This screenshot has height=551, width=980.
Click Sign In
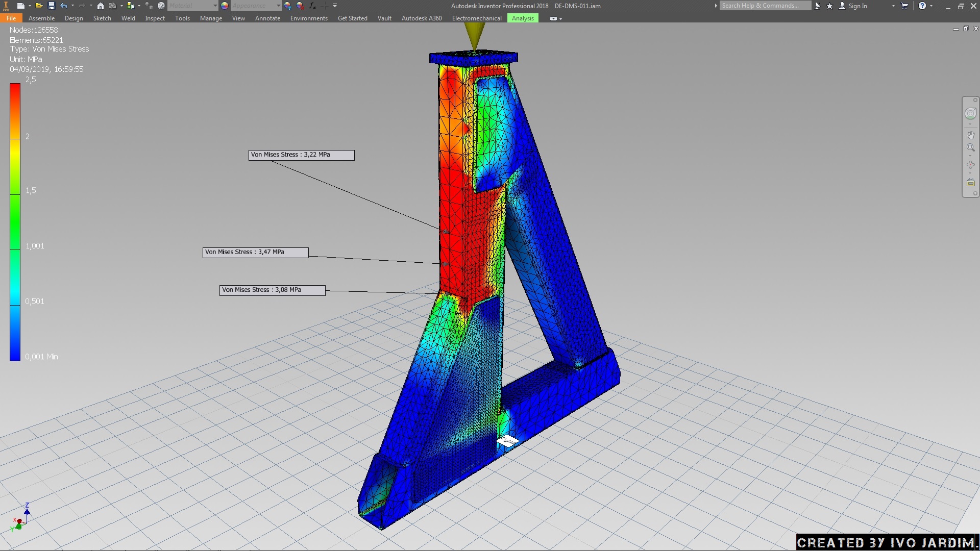[857, 6]
